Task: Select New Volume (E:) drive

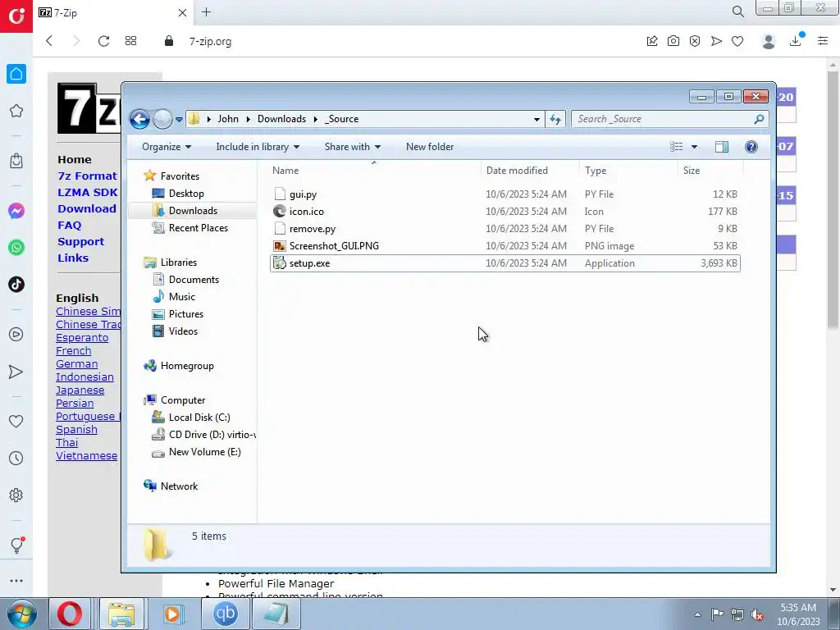Action: click(x=204, y=452)
